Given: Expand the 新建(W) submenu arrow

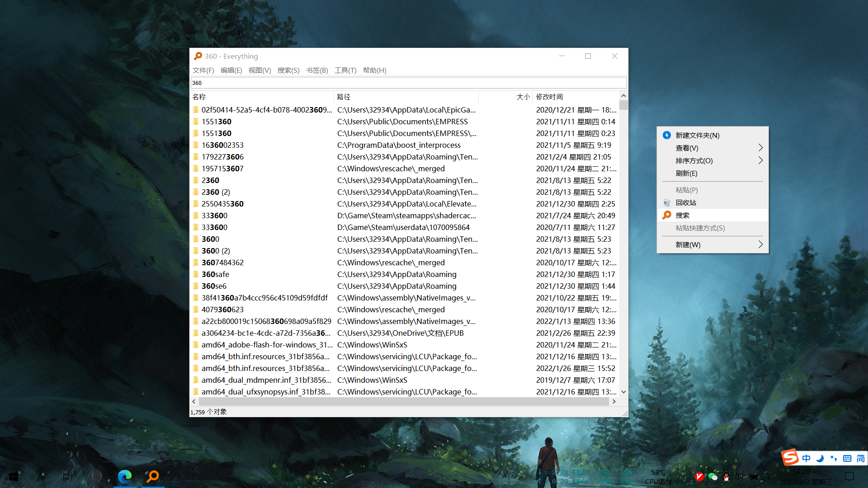Looking at the screenshot, I should tap(760, 244).
